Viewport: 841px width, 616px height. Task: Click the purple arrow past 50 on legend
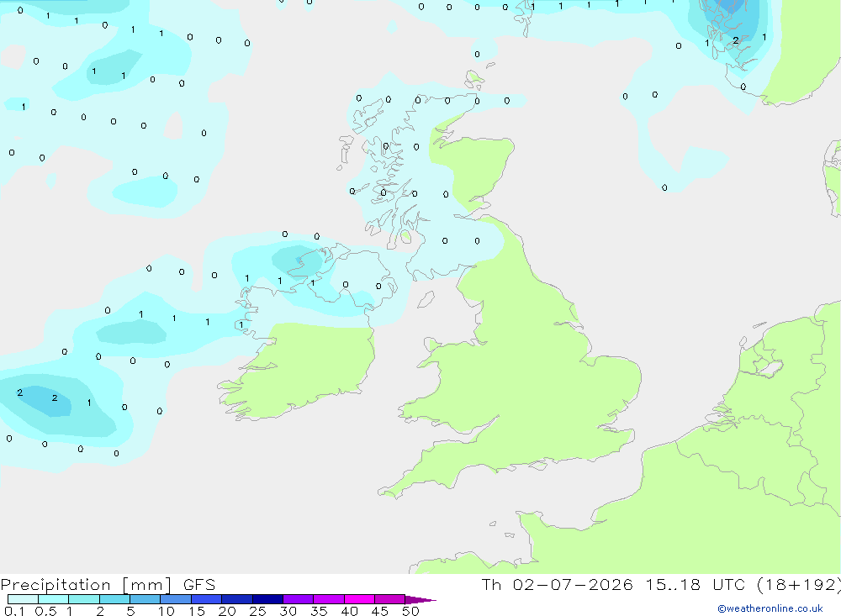(x=420, y=599)
